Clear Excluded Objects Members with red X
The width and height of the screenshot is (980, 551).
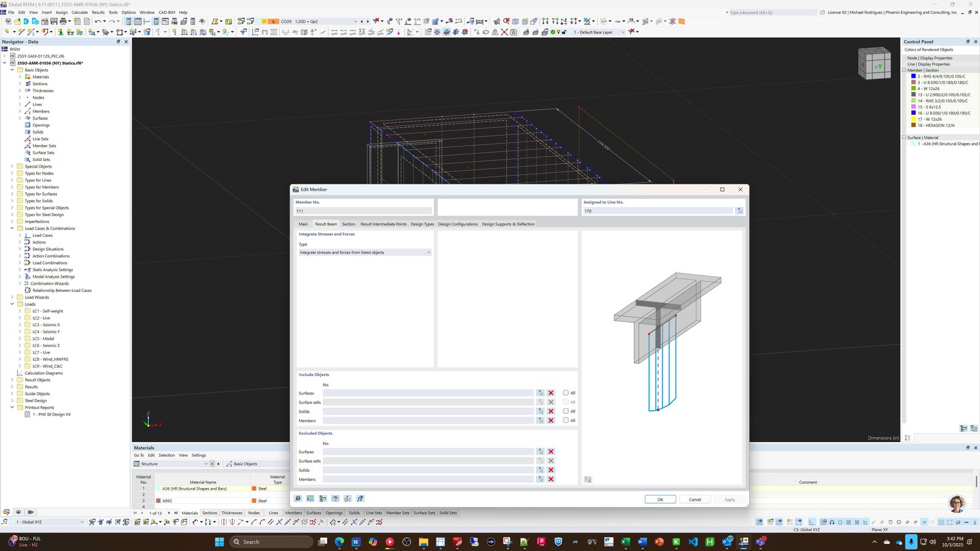point(551,479)
